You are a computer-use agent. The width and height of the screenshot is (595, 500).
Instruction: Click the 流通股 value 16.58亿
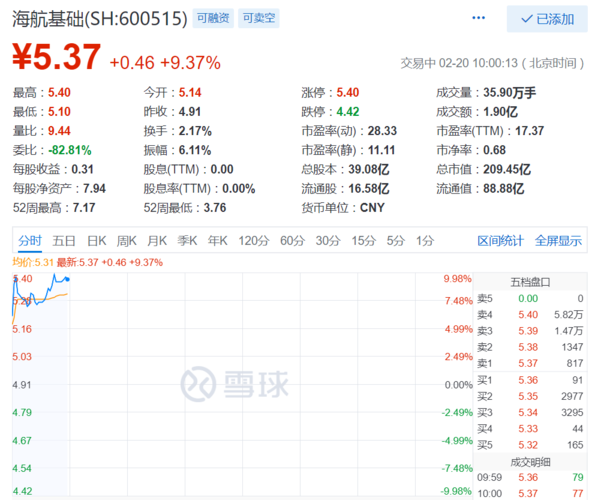(x=369, y=189)
